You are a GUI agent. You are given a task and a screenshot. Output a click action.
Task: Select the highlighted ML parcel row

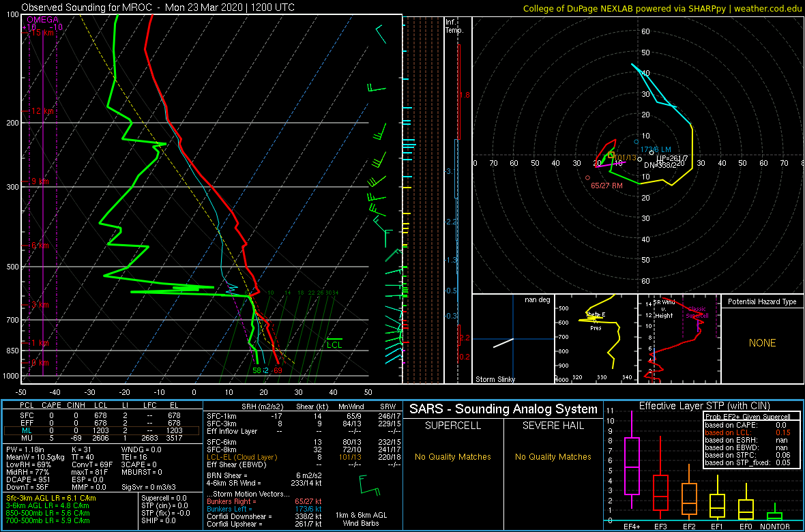[102, 431]
